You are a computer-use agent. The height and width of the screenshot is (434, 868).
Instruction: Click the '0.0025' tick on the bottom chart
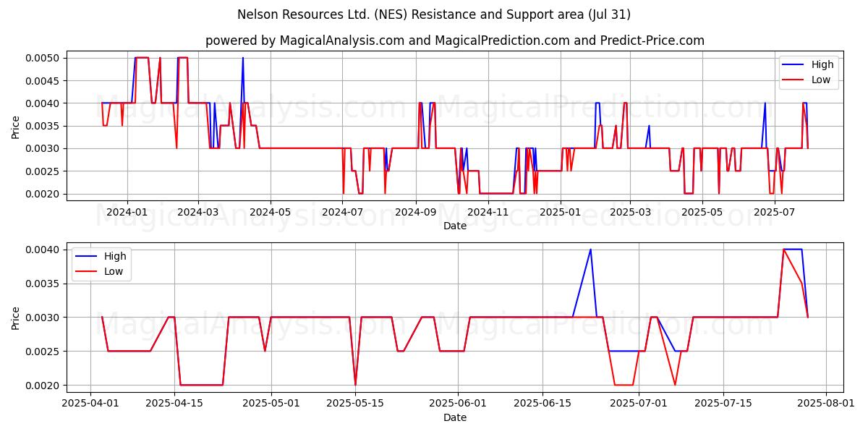44,352
